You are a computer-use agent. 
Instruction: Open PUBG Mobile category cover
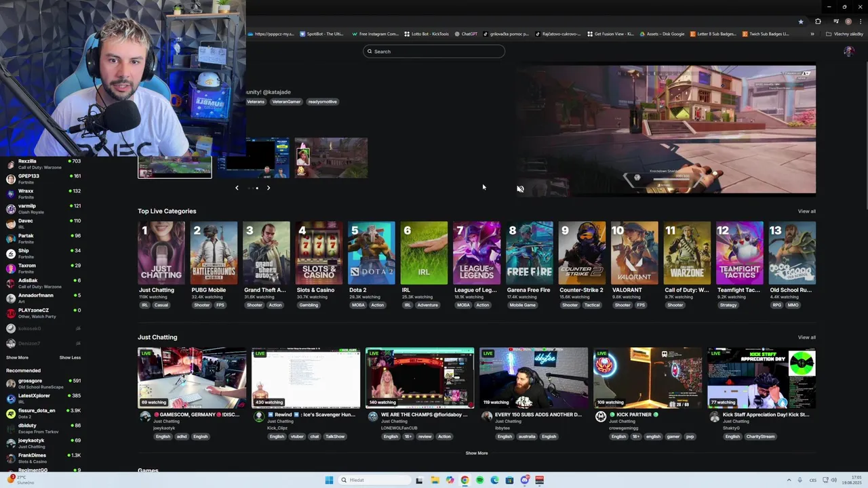point(214,253)
